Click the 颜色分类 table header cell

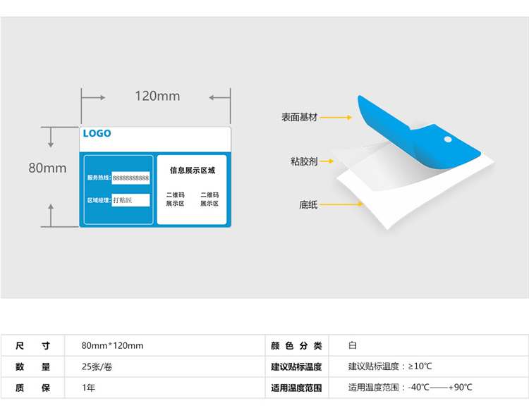click(296, 346)
